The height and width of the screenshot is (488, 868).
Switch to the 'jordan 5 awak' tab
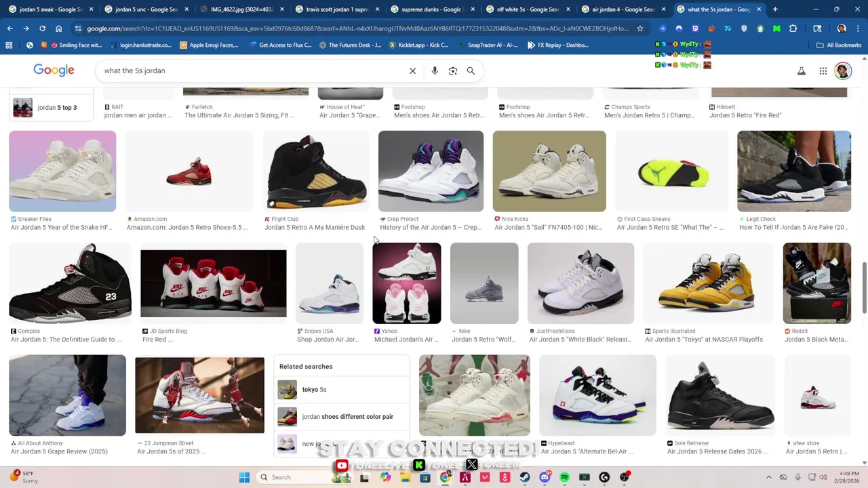pos(50,9)
